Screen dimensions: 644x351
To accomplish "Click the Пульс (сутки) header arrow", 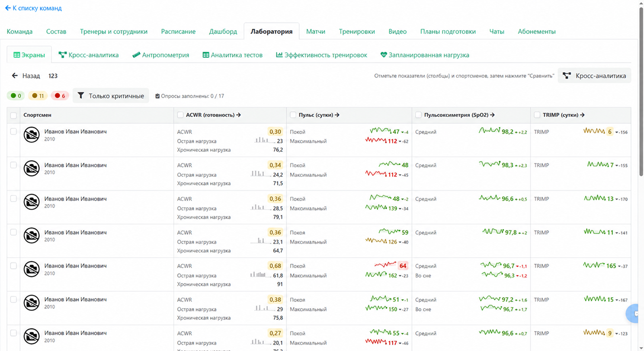I will tap(337, 115).
